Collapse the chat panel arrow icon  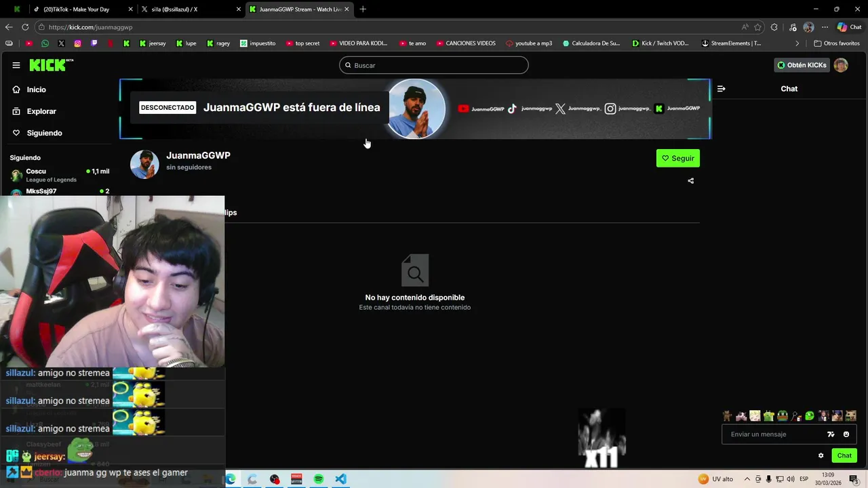tap(721, 89)
